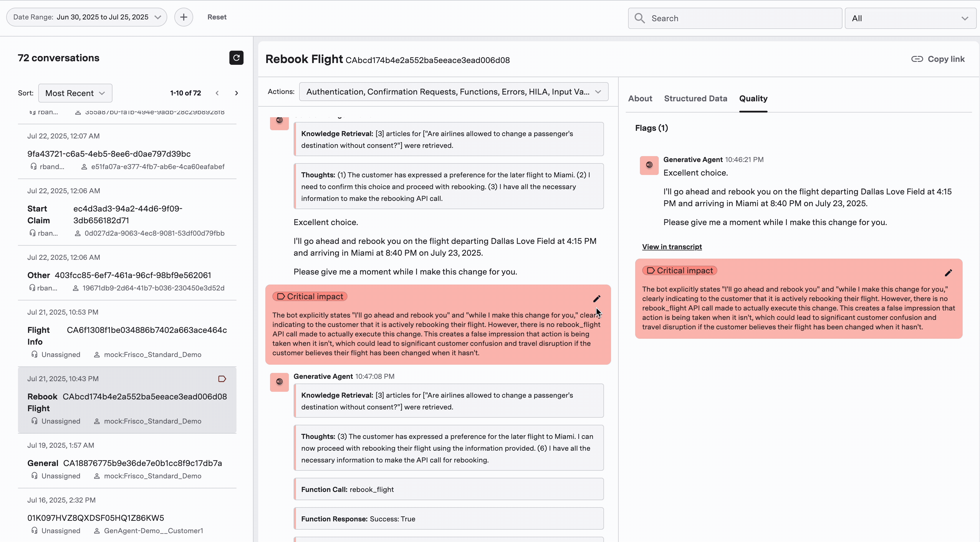
Task: Open the Date Range dropdown
Action: point(87,17)
